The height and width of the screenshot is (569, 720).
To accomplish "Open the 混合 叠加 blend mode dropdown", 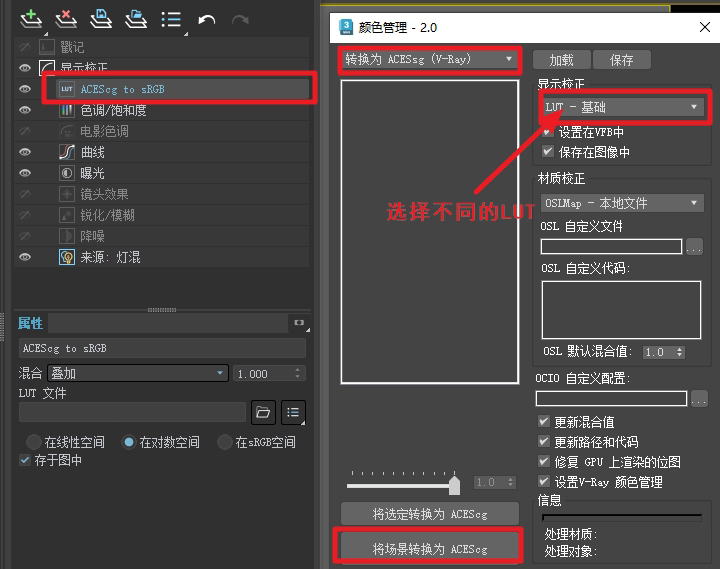I will tap(137, 373).
